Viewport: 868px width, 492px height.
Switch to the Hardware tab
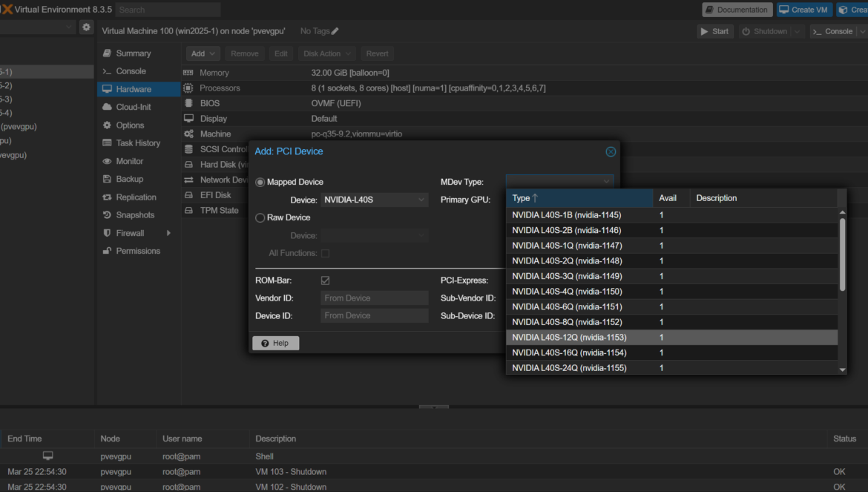point(139,89)
